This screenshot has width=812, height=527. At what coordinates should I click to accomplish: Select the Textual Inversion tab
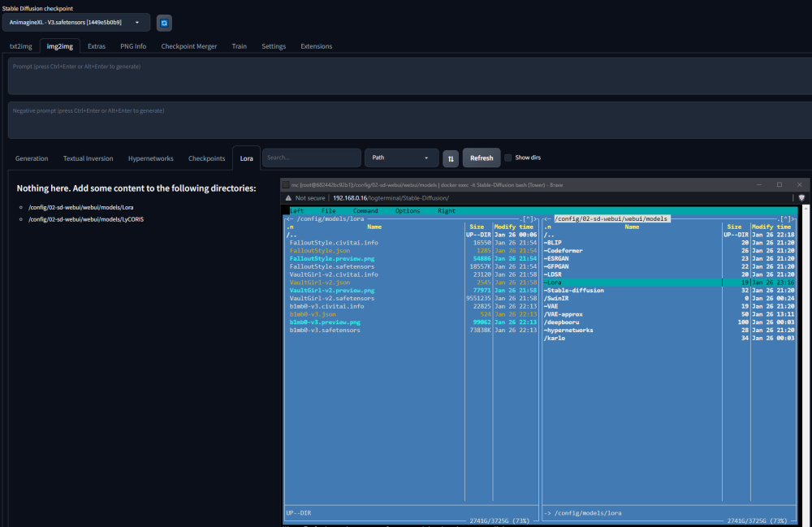tap(88, 158)
